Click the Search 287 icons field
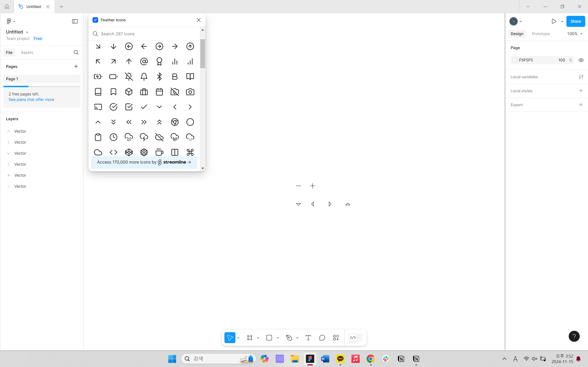The height and width of the screenshot is (367, 588). pos(146,34)
